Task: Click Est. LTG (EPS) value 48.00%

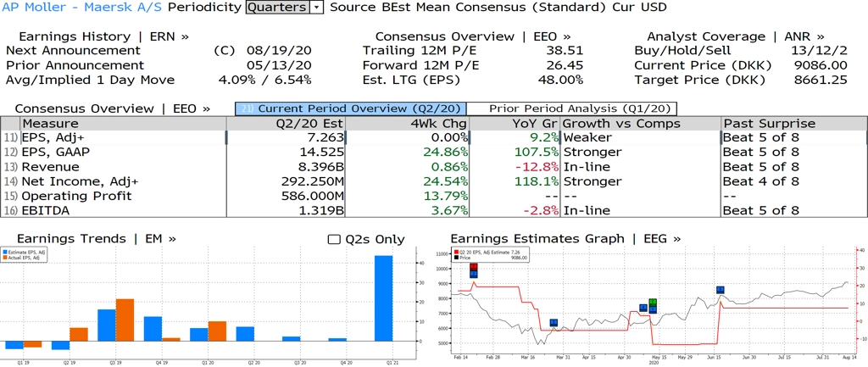Action: click(x=561, y=80)
